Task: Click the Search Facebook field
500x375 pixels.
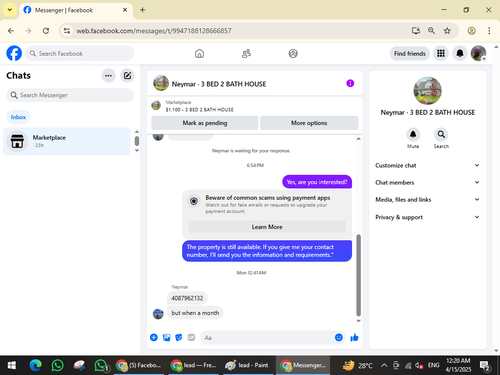Action: pyautogui.click(x=80, y=53)
